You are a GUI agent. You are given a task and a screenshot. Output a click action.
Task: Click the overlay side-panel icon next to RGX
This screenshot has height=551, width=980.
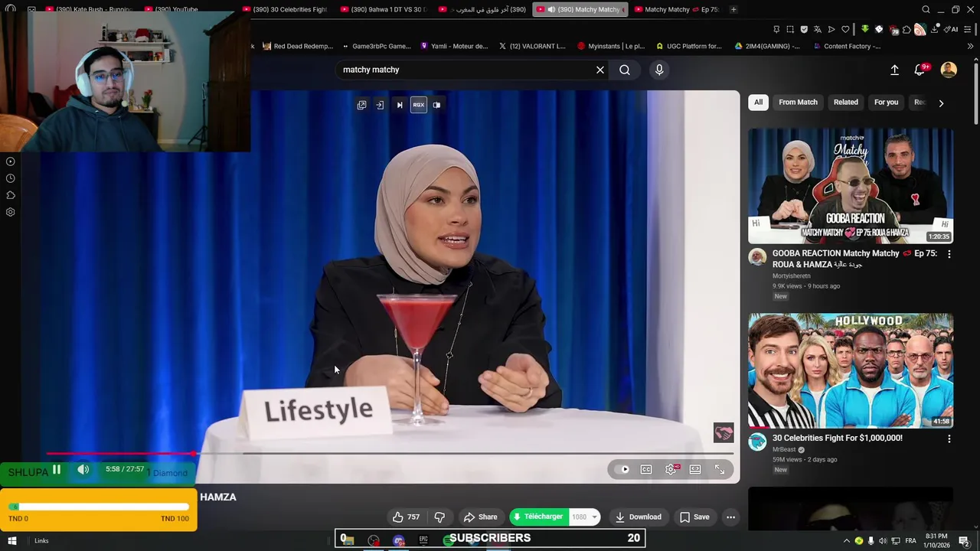[x=436, y=105]
